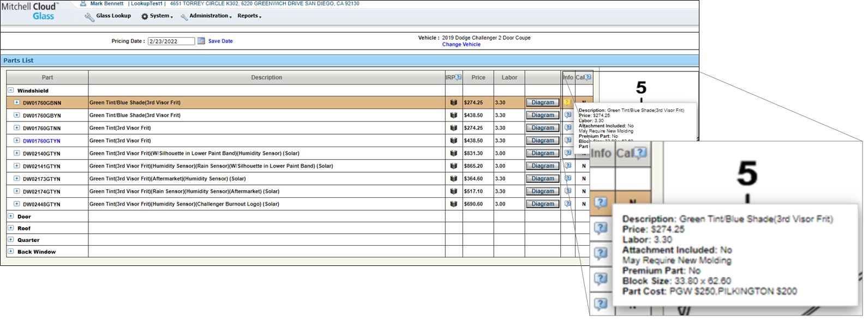Show info for the DW02173GTYN row
Screen dimensions: 868x321
pos(568,178)
